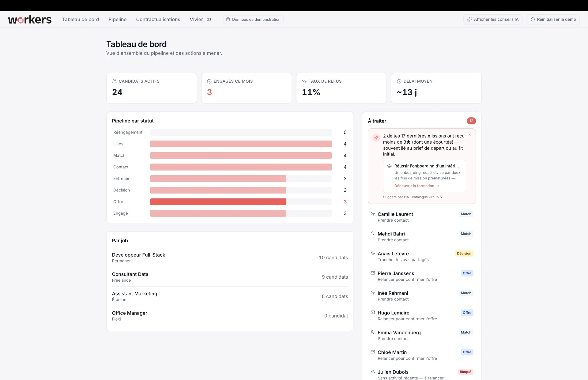588x380 pixels.
Task: Click the workers logo
Action: pyautogui.click(x=30, y=20)
